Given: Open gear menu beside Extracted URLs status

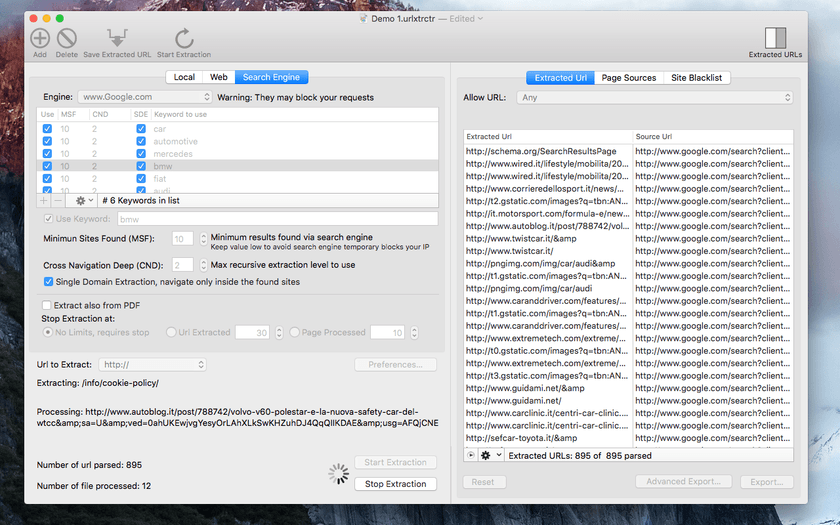Looking at the screenshot, I should pos(490,455).
